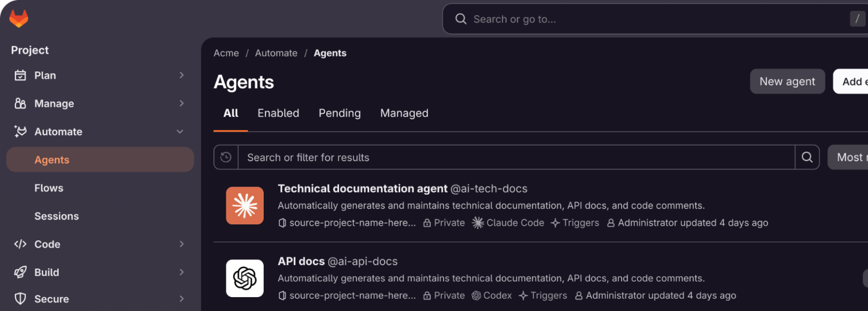The height and width of the screenshot is (311, 868).
Task: Click Codex label text
Action: point(497,296)
